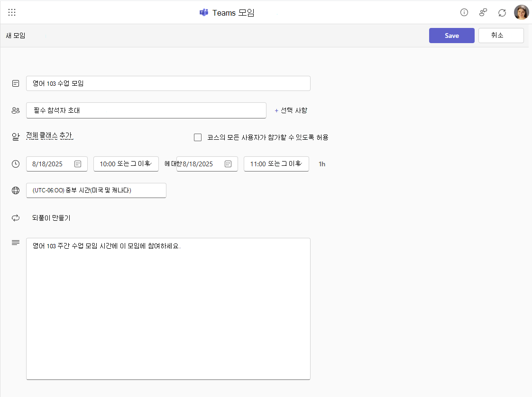Viewport: 532px width, 397px height.
Task: Check 코스의 모든 사용자가 참가할 수 있도록 허용 checkbox
Action: click(x=197, y=137)
